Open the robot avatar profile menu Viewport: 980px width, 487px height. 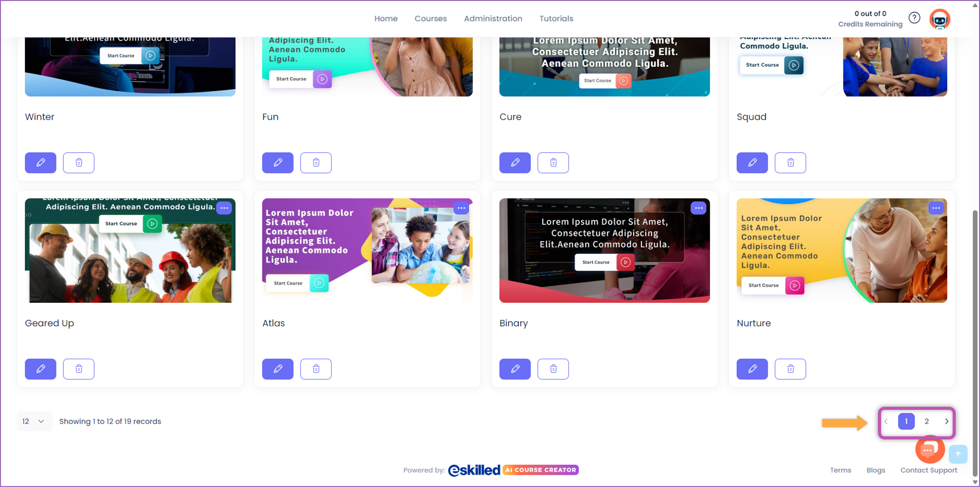[x=940, y=19]
